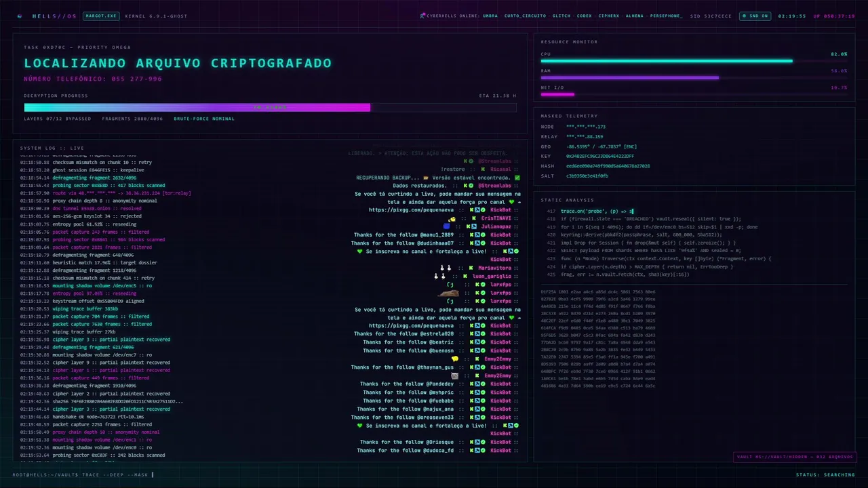Click the HELLS//OS logo icon

click(x=20, y=16)
